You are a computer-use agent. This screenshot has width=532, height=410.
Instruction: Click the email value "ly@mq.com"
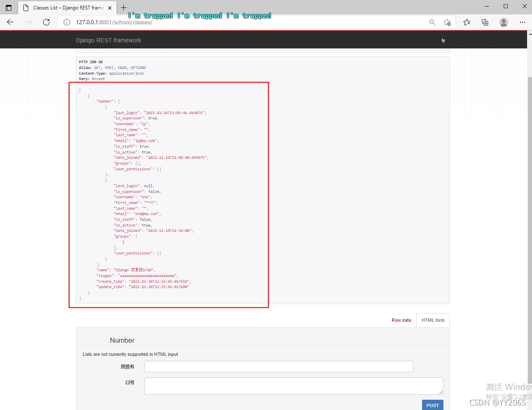click(145, 141)
